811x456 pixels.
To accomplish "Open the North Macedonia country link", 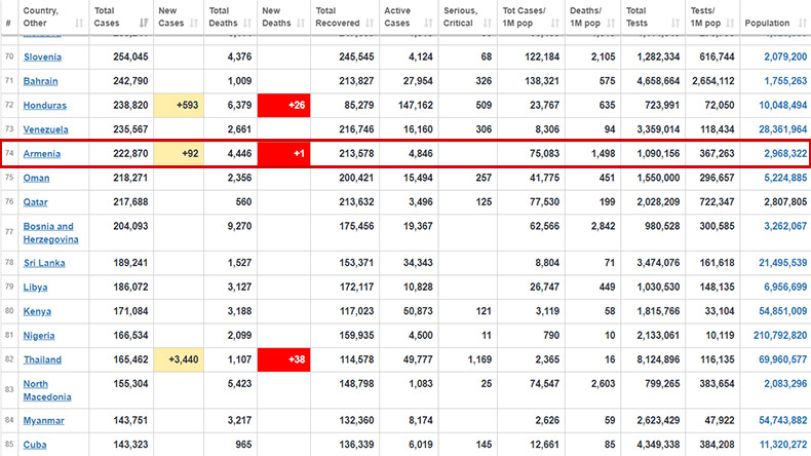I will coord(47,390).
